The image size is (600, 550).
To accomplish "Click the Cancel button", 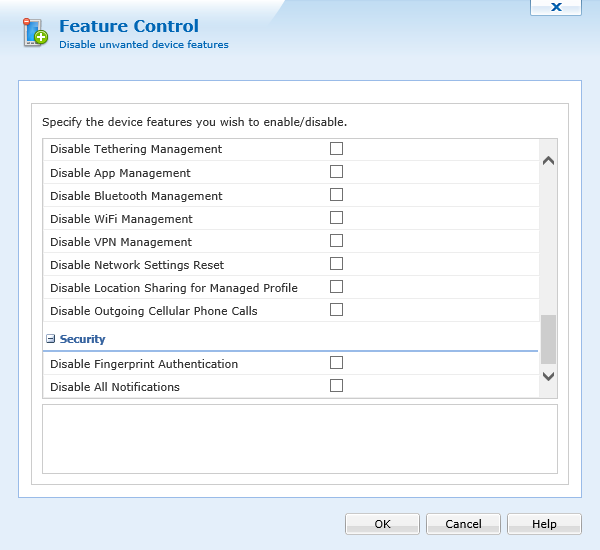I will pos(463,524).
